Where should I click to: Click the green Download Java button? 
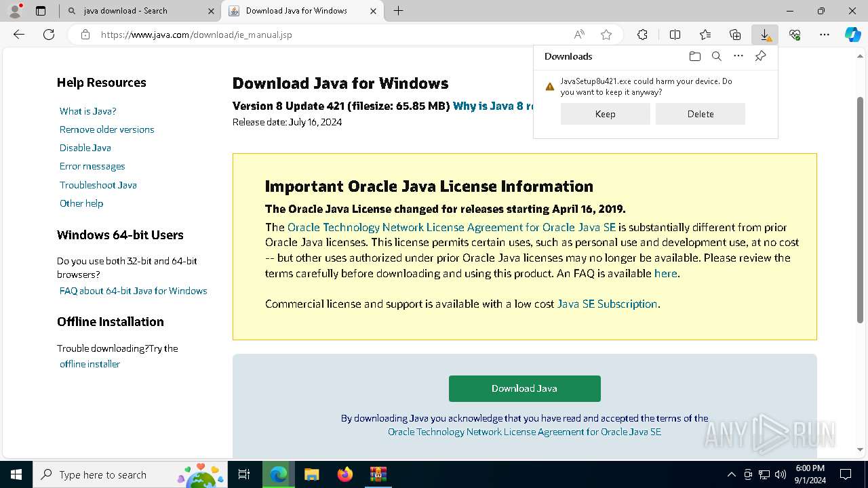[x=524, y=388]
